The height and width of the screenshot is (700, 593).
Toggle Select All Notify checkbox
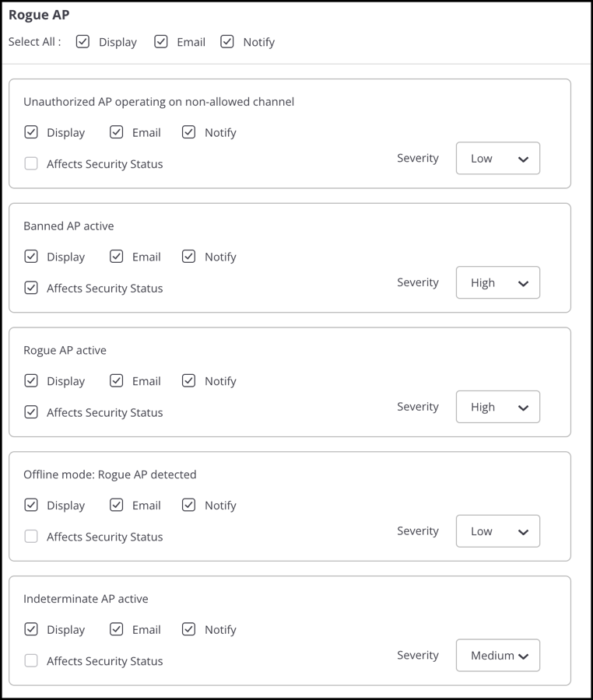226,41
